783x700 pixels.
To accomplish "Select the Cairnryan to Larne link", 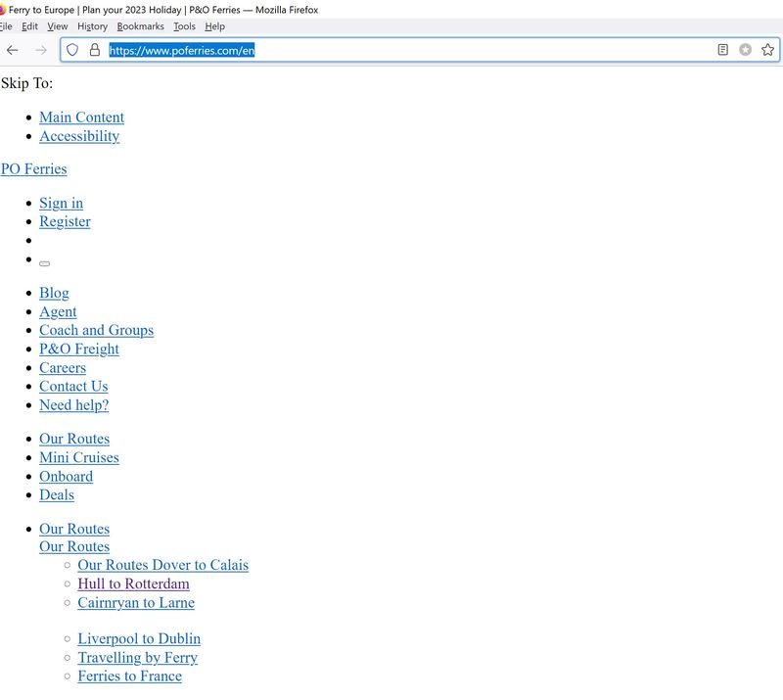I will tap(136, 602).
